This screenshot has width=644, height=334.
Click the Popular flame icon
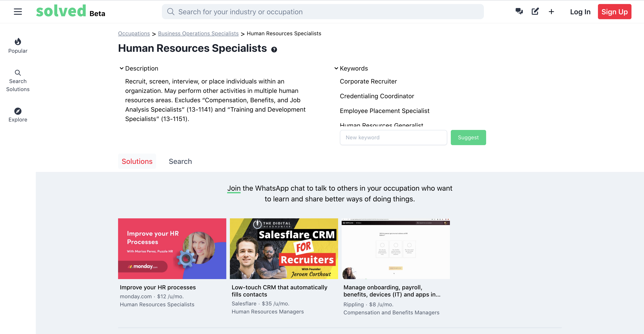(18, 42)
